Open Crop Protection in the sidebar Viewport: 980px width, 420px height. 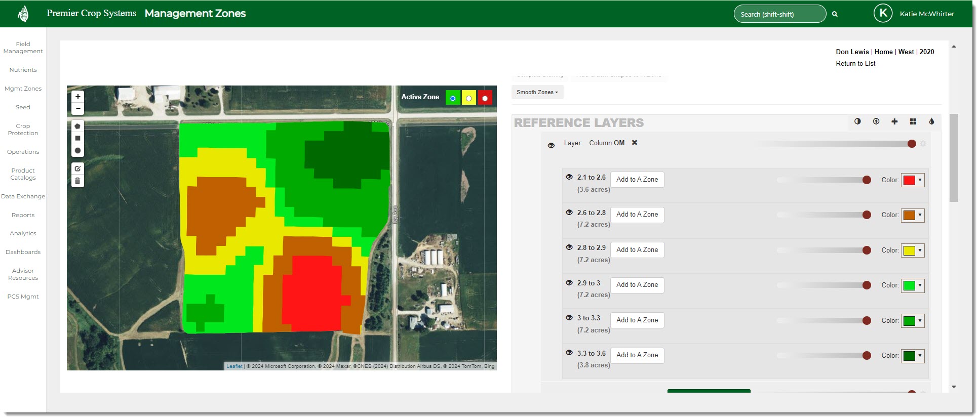[23, 130]
